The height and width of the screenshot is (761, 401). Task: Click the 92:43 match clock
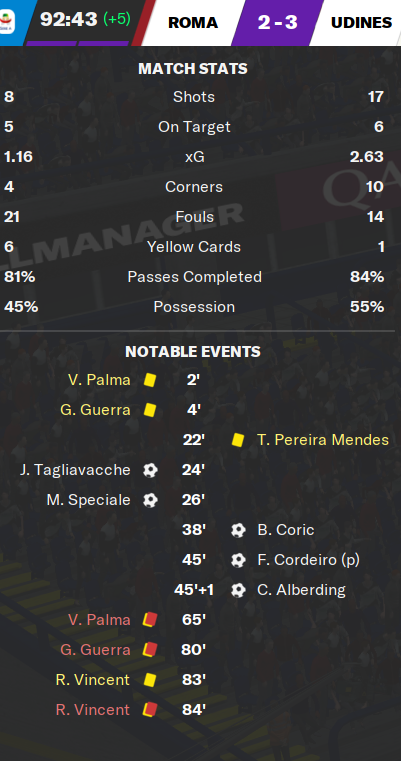click(69, 19)
